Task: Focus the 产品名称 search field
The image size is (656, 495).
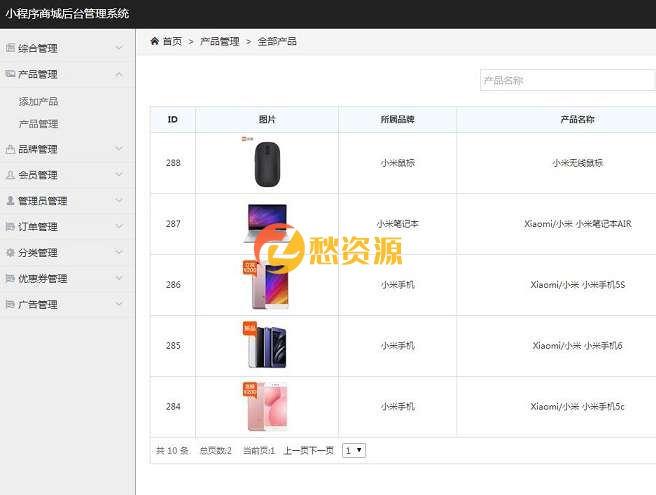Action: click(568, 80)
